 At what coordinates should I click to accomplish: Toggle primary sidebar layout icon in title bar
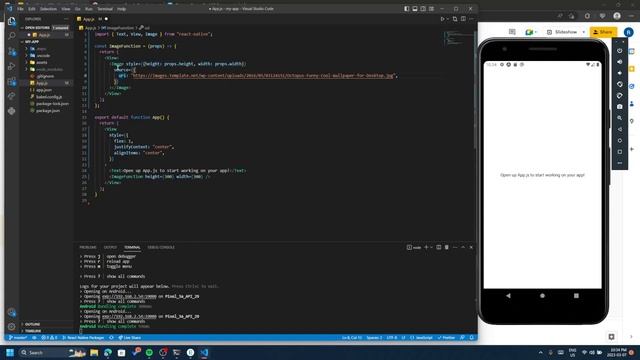[x=407, y=9]
